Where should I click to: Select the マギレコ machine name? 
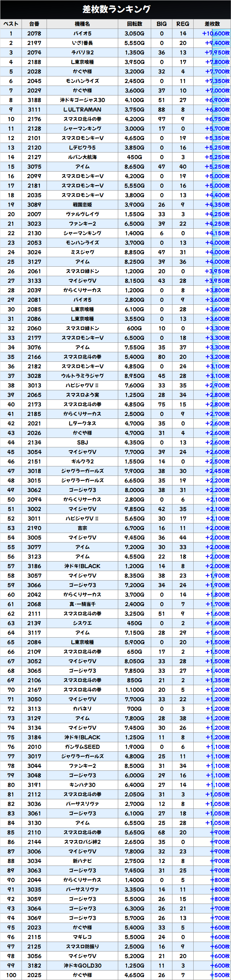pos(82,937)
